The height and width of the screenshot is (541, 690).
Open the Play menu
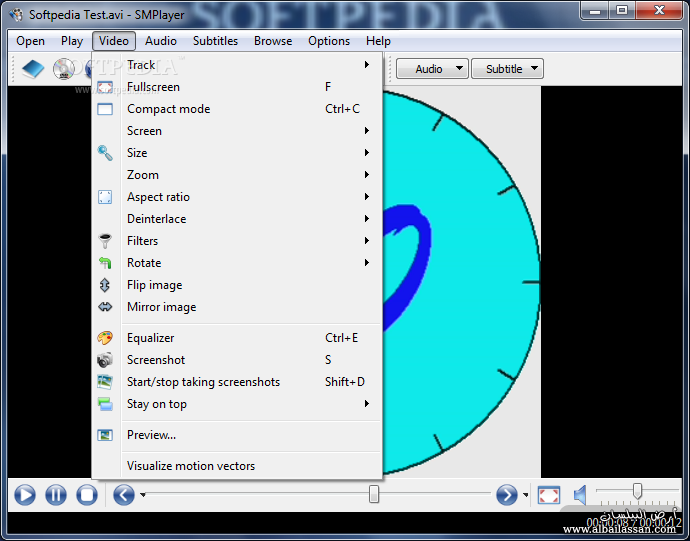(x=72, y=41)
